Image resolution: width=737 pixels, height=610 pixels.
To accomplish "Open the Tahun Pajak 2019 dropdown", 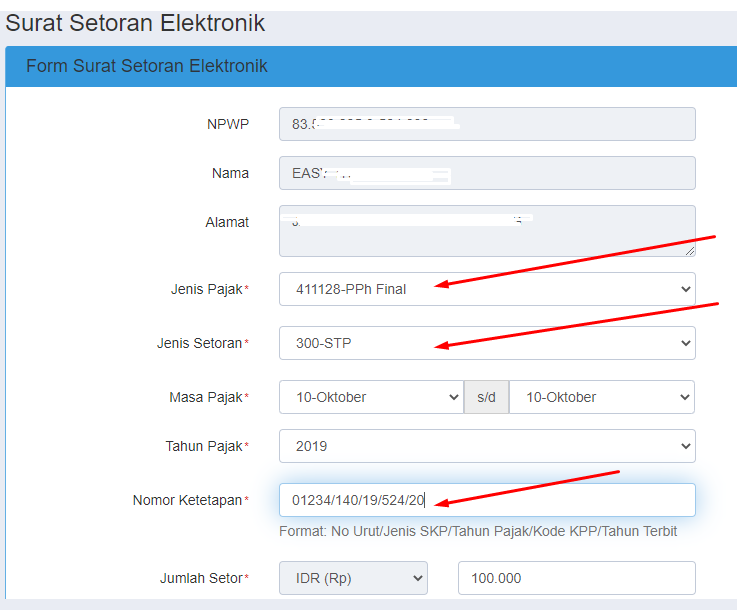I will tap(487, 446).
